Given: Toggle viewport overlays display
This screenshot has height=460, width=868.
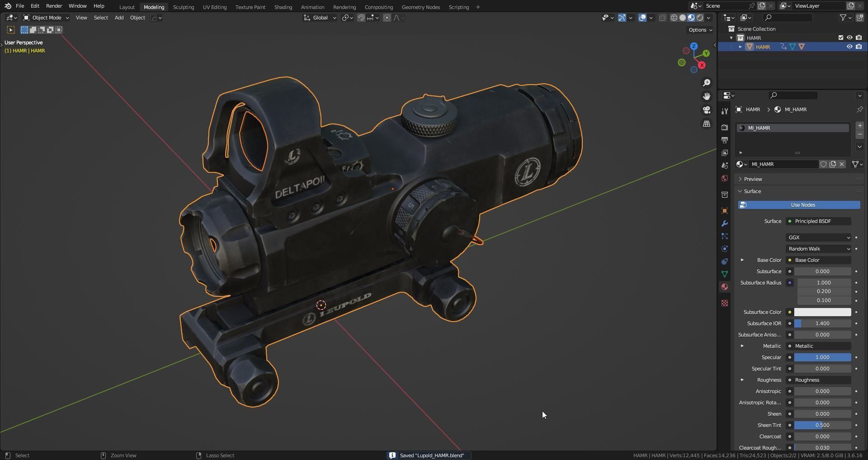Looking at the screenshot, I should 642,18.
